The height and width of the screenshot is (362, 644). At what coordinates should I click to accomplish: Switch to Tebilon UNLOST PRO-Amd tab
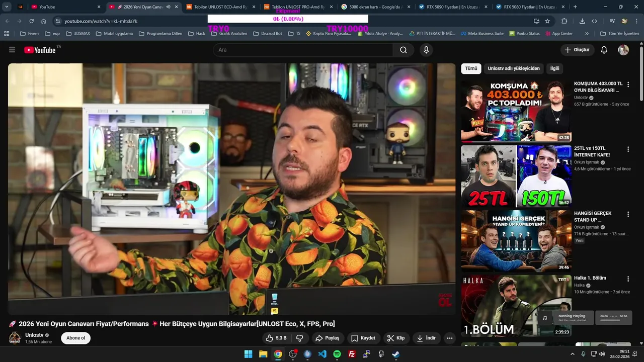click(x=298, y=7)
